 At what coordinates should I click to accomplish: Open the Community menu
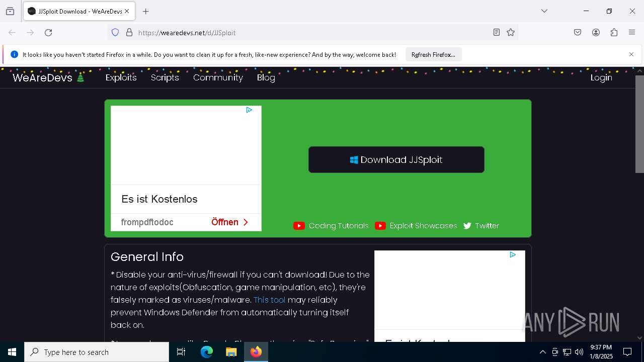(218, 78)
